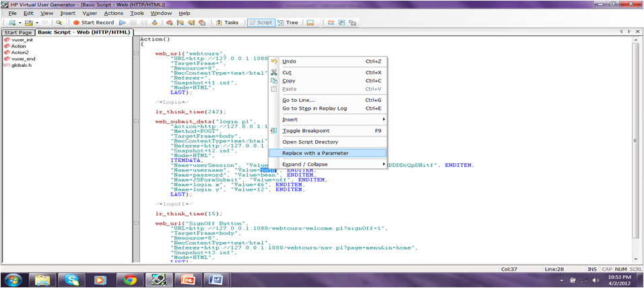
Task: Select Replace with a Parameter
Action: pyautogui.click(x=327, y=152)
